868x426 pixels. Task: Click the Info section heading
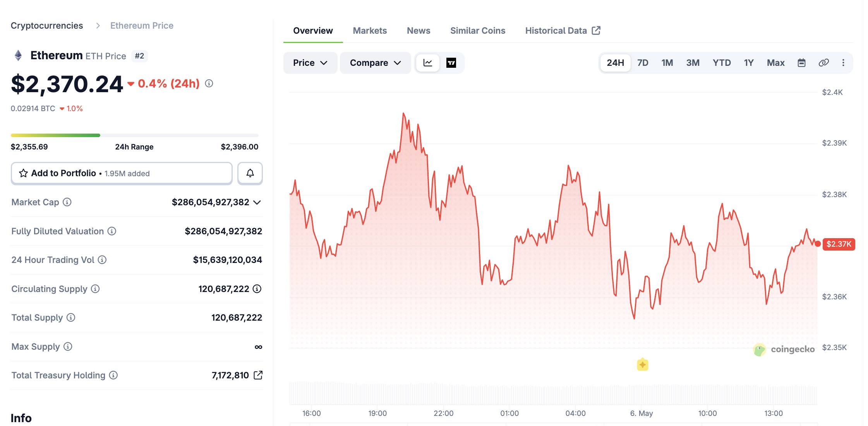tap(21, 418)
